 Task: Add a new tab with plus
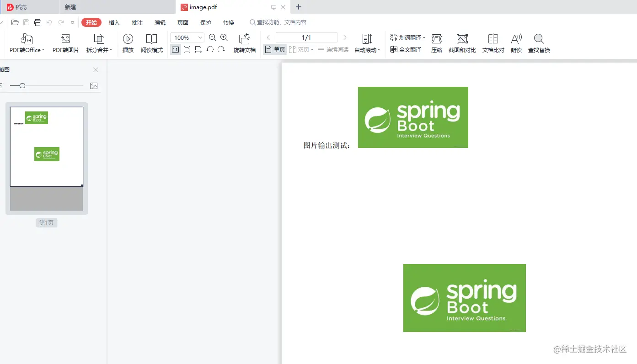(x=299, y=7)
